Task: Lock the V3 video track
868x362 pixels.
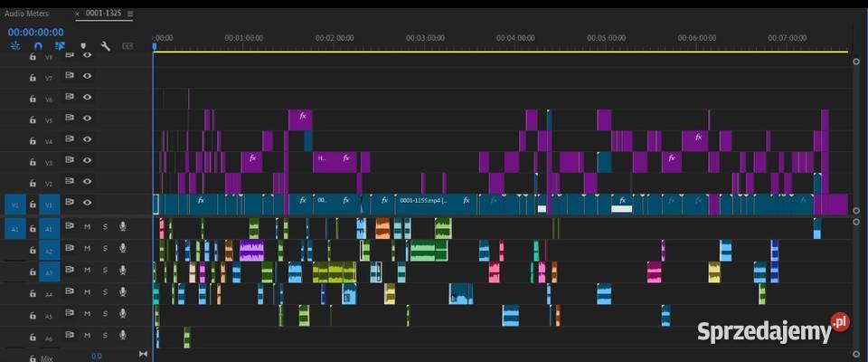Action: [x=33, y=162]
